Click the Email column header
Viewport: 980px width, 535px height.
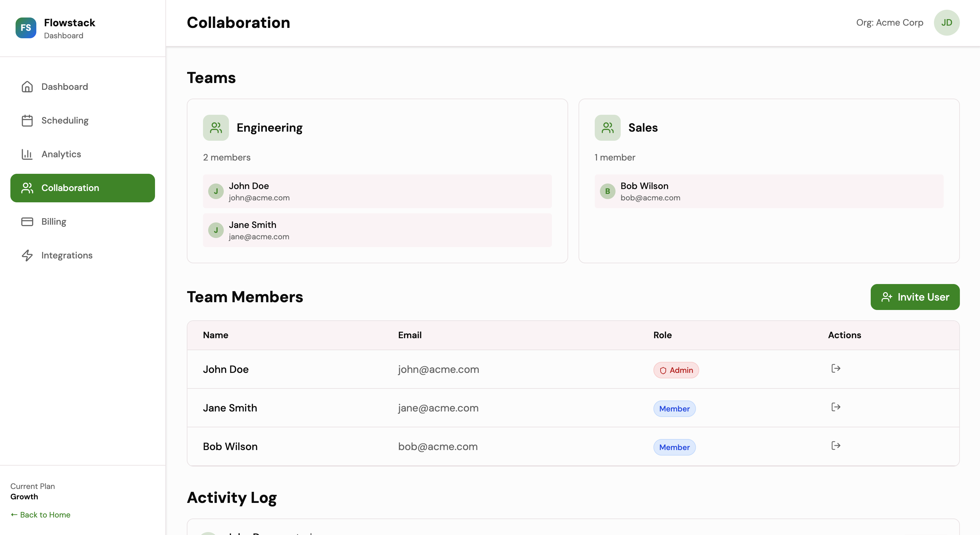click(x=410, y=335)
